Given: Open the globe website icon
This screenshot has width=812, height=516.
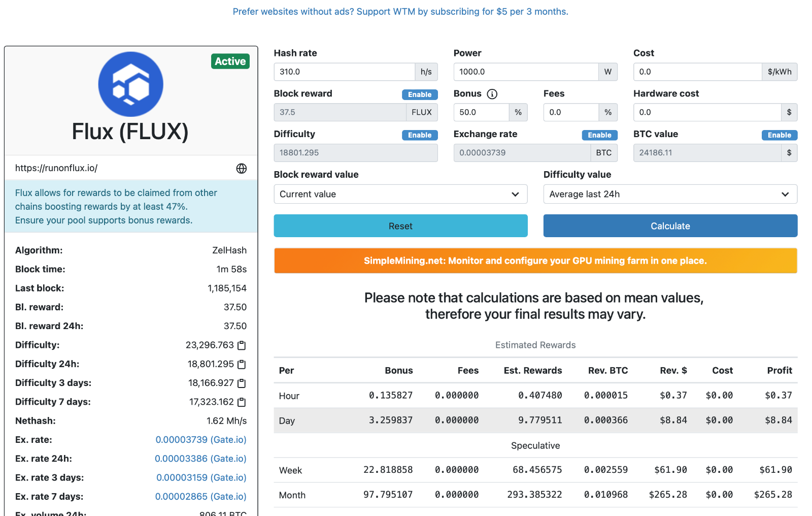Looking at the screenshot, I should point(242,169).
